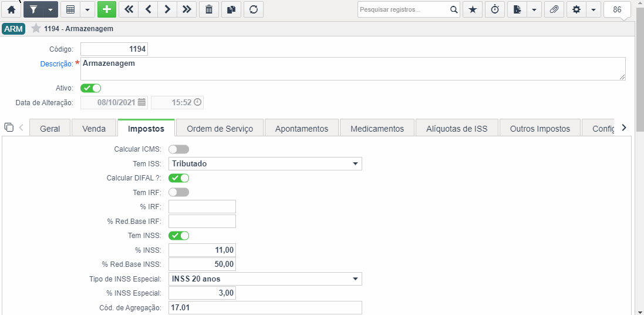Image resolution: width=644 pixels, height=315 pixels.
Task: Open the Alíquotas de ISS tab
Action: pos(457,128)
